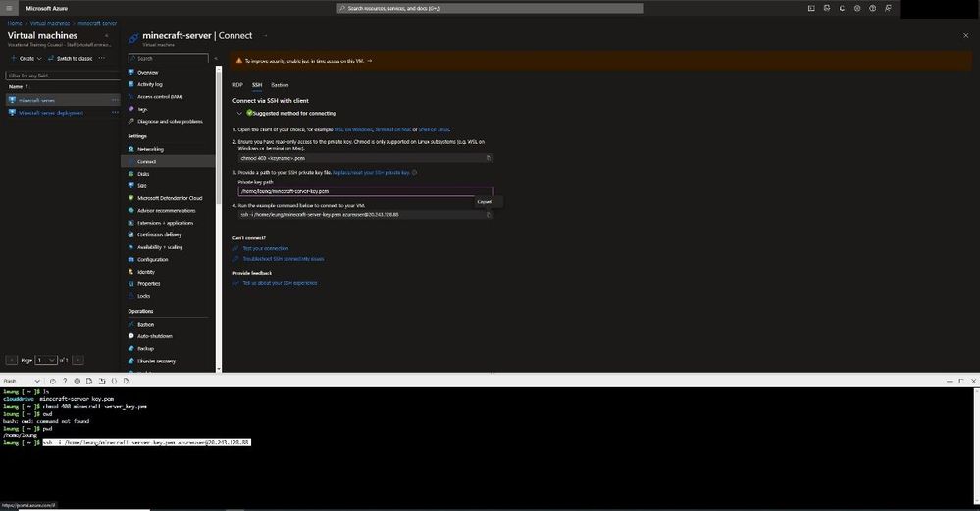Open Cloud Shell from top bar

pos(811,8)
